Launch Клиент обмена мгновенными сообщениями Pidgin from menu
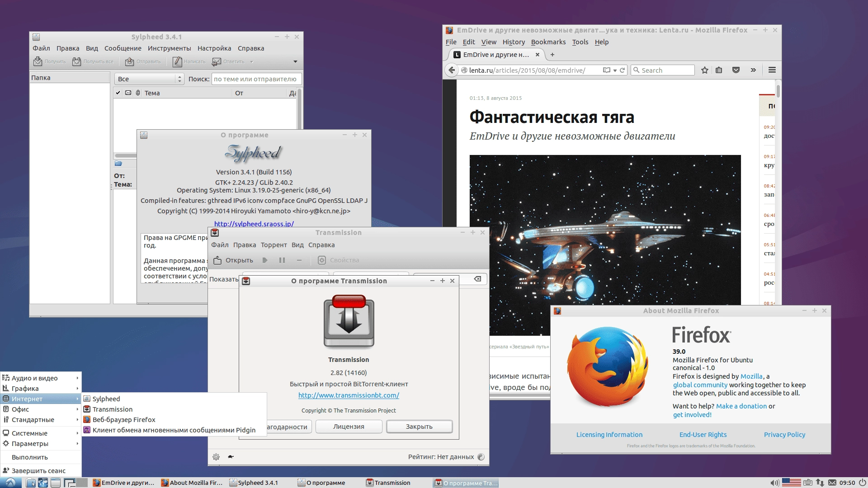This screenshot has width=868, height=488. [174, 430]
